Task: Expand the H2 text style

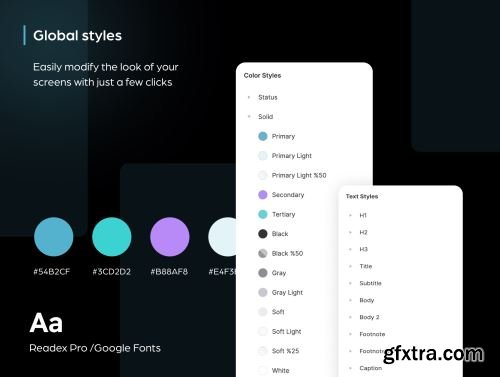Action: 350,232
